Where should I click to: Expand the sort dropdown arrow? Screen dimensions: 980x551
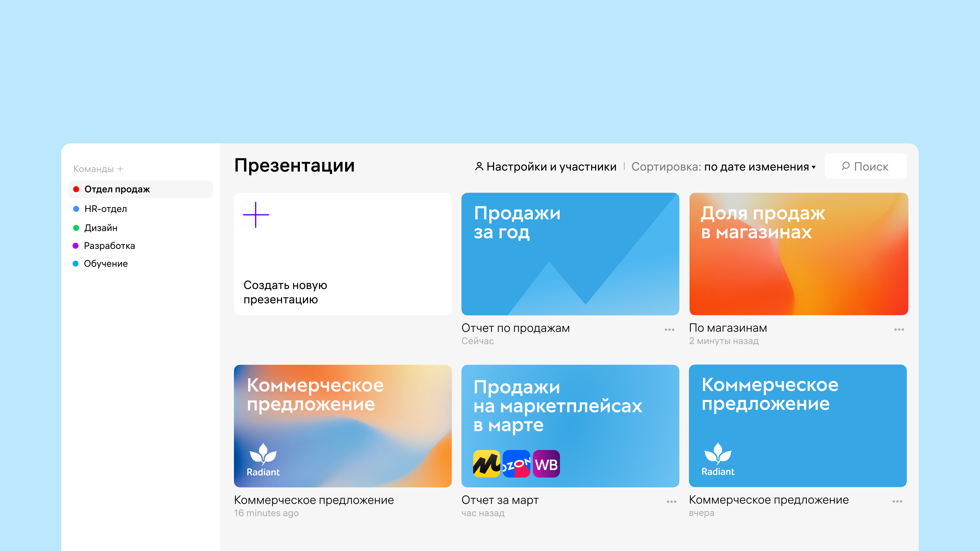point(814,167)
